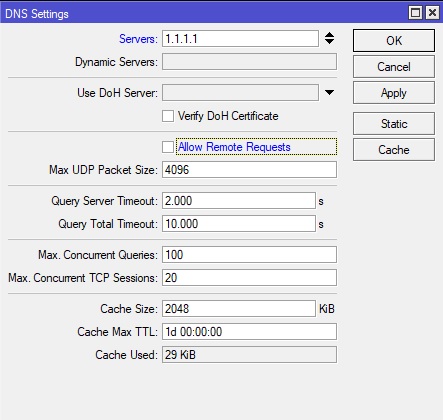Enable Verify DoH Certificate checkbox
443x420 pixels.
click(x=168, y=116)
